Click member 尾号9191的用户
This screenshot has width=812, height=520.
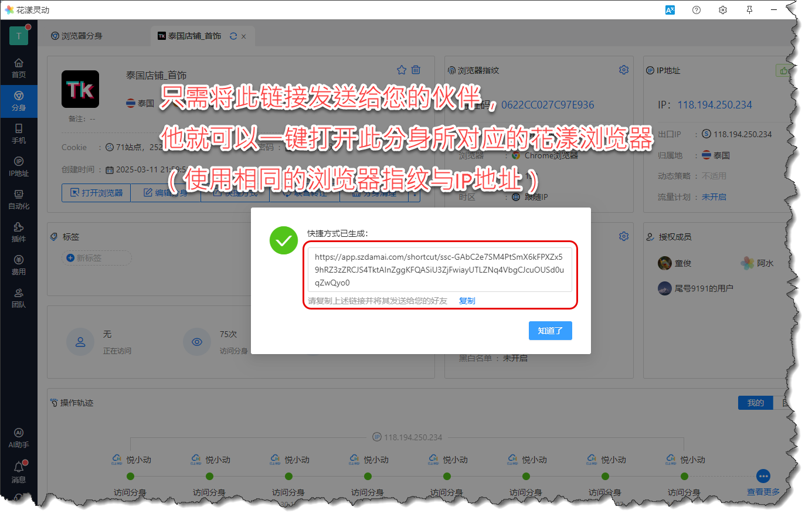pyautogui.click(x=695, y=288)
